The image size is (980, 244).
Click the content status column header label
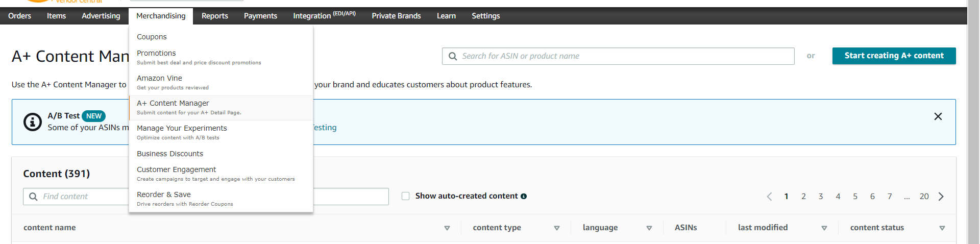pos(877,228)
